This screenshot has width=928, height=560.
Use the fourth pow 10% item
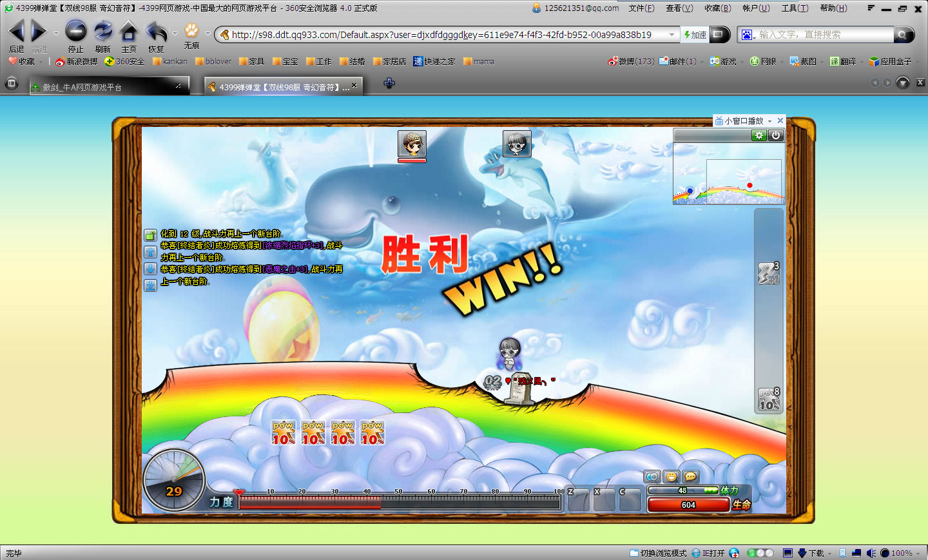pyautogui.click(x=372, y=433)
